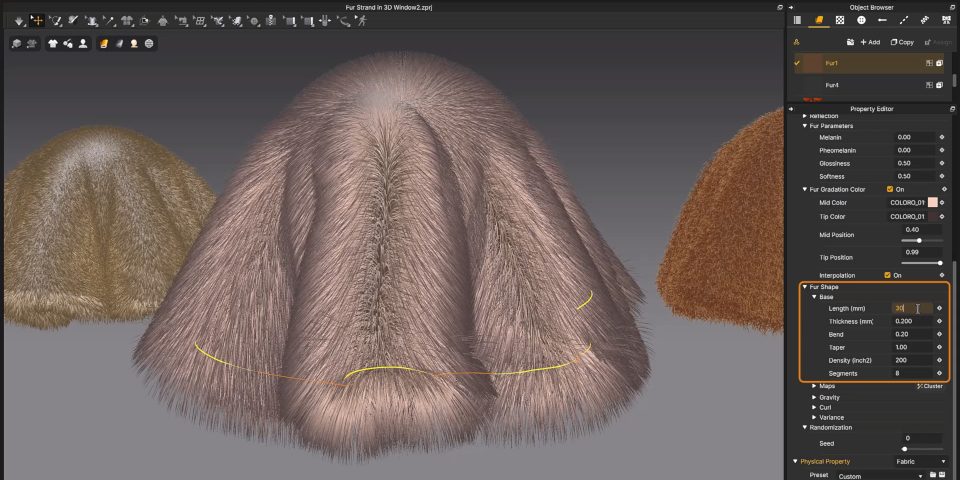Click the Copy button in Object Browser

[x=903, y=42]
